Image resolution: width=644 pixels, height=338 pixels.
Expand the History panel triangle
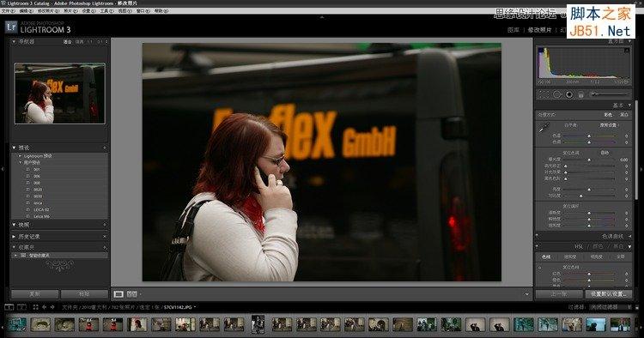coord(14,237)
